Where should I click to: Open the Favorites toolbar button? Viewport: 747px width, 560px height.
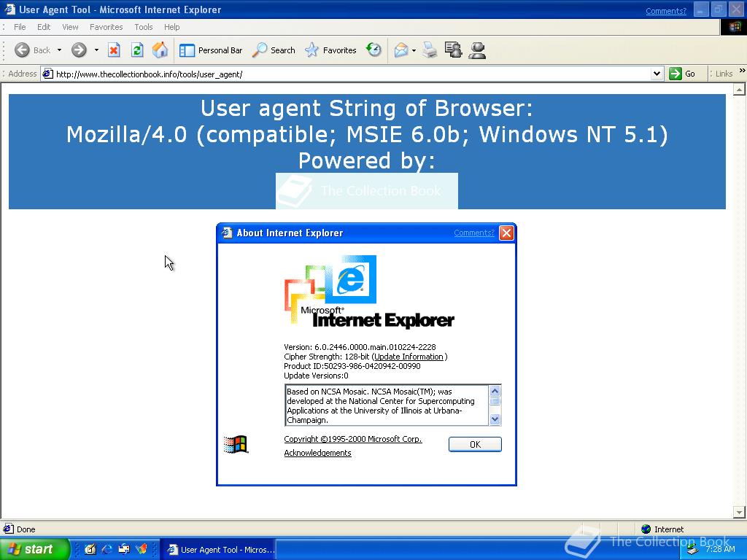(x=330, y=50)
